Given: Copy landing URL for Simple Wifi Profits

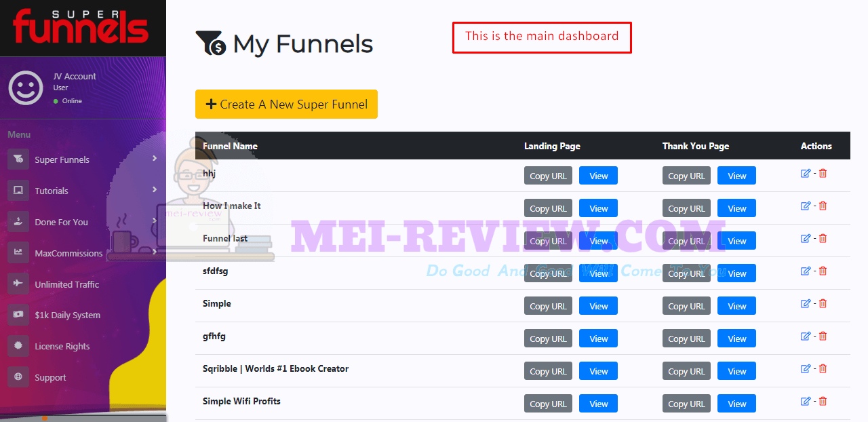Looking at the screenshot, I should [x=548, y=404].
